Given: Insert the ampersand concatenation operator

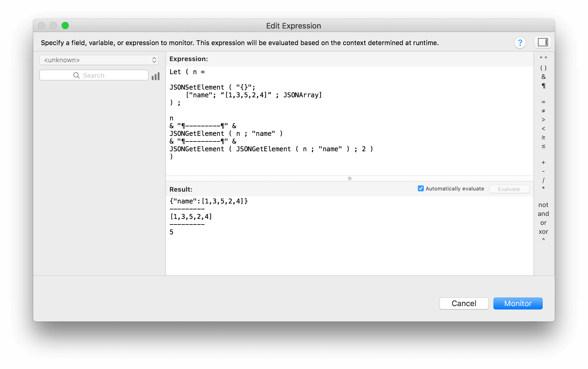Looking at the screenshot, I should (543, 77).
